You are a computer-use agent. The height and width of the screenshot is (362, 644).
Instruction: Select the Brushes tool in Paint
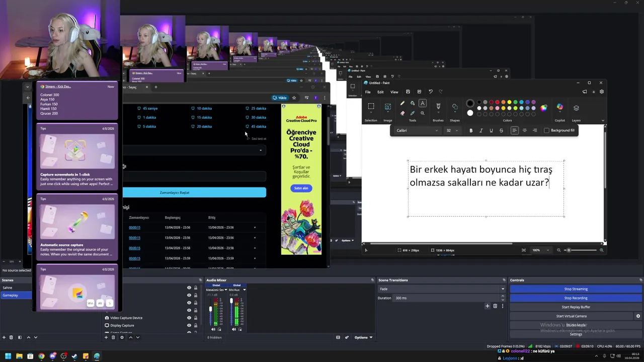438,106
